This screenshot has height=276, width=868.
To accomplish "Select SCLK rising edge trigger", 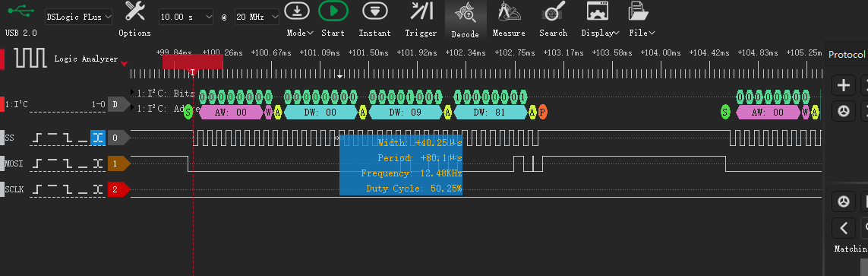I will (x=37, y=189).
